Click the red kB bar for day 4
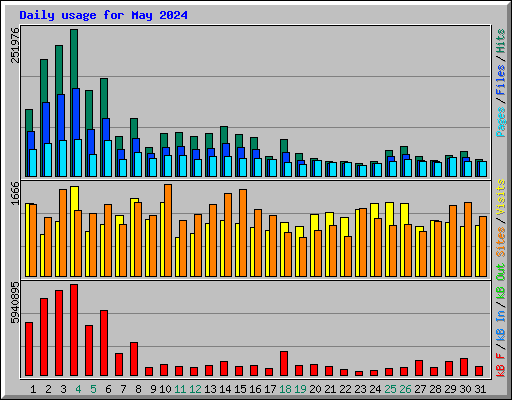 click(x=74, y=330)
